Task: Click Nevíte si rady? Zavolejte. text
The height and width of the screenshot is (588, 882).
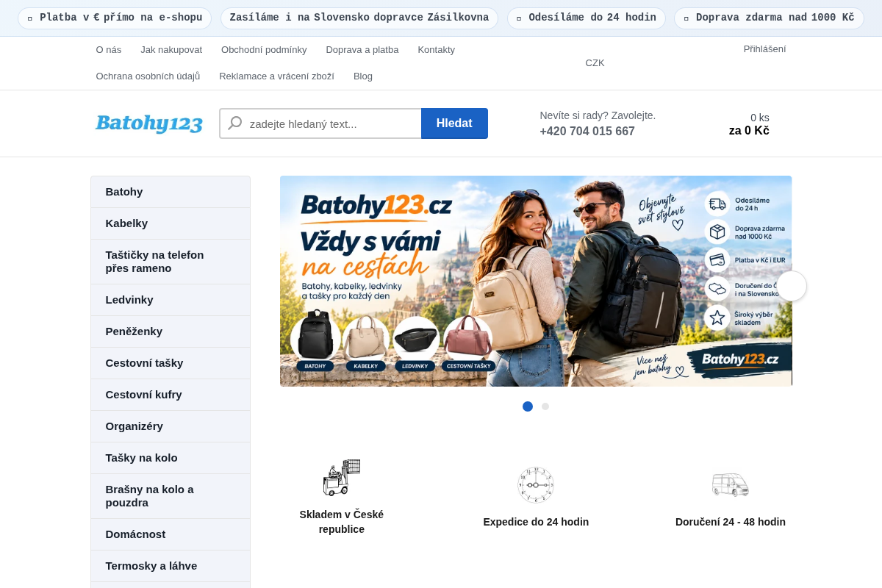Action: click(598, 115)
